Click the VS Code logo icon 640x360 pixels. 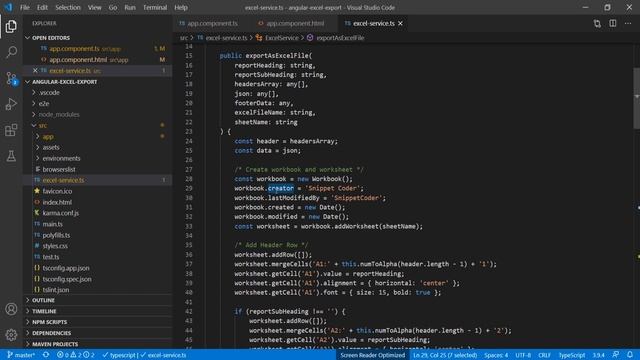click(8, 7)
